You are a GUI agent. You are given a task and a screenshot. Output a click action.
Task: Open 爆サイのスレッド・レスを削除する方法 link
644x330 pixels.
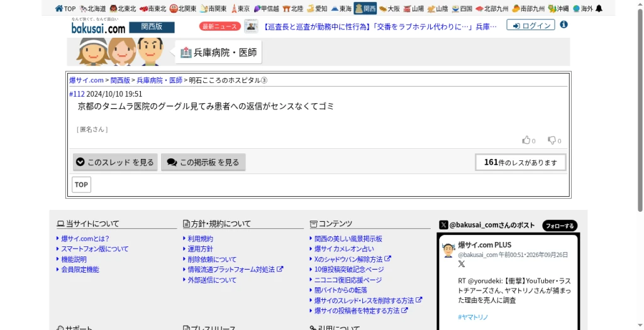tap(368, 300)
